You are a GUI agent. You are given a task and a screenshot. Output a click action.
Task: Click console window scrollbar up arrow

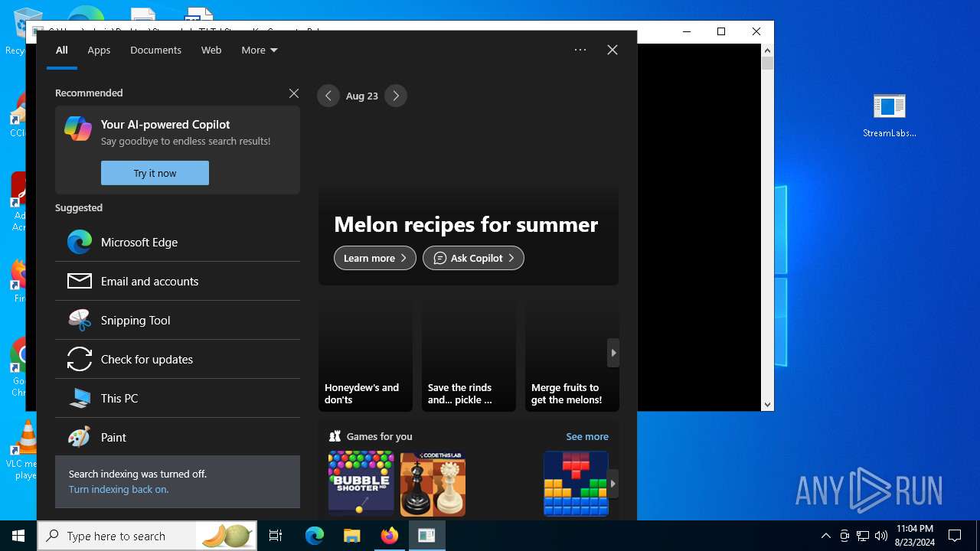coord(768,50)
